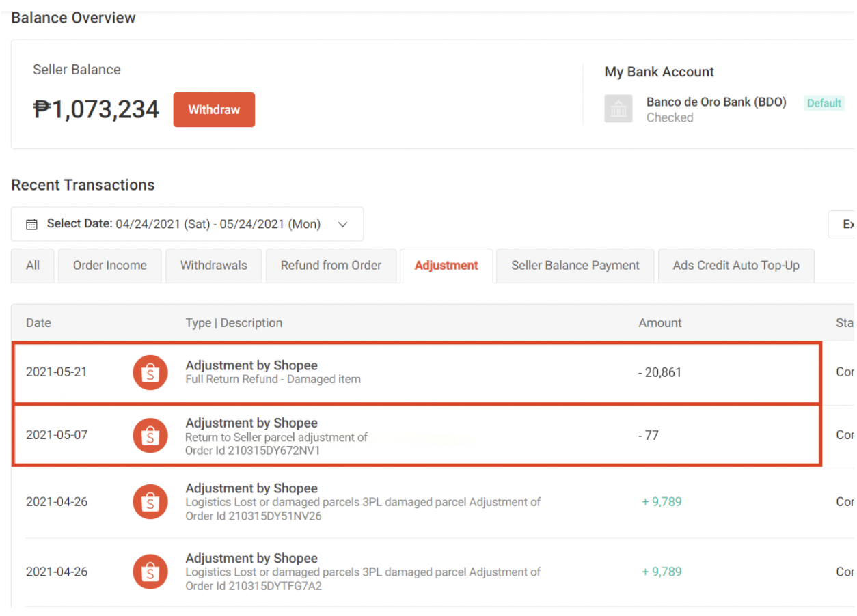Open the Order Income tab
Image resolution: width=857 pixels, height=616 pixels.
coord(110,266)
